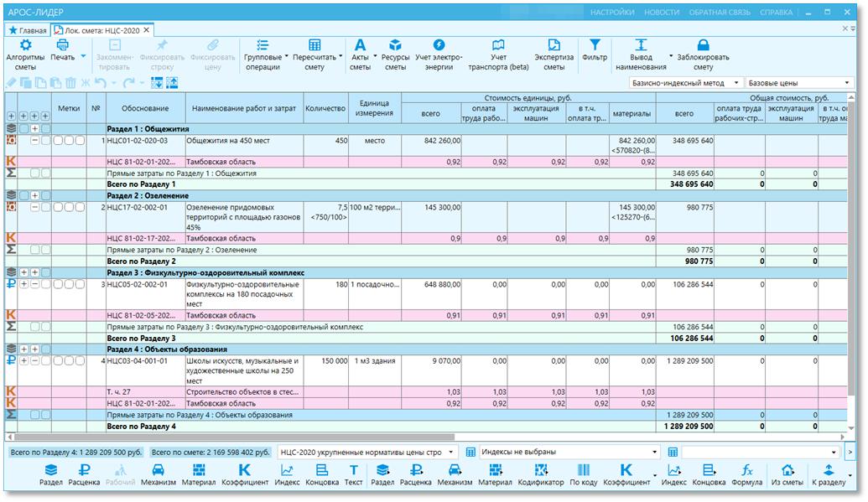Click the Фильтр funnel icon
This screenshot has width=868, height=502.
click(x=595, y=45)
